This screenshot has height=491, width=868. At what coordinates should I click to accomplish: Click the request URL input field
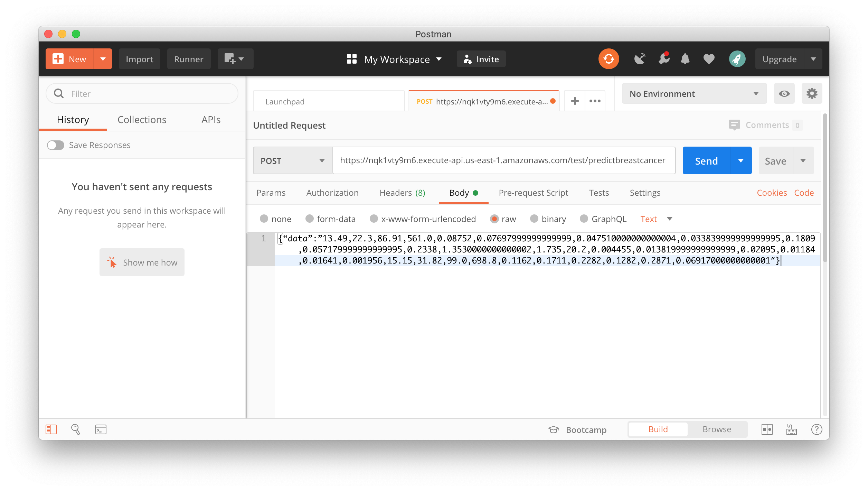[x=504, y=161]
